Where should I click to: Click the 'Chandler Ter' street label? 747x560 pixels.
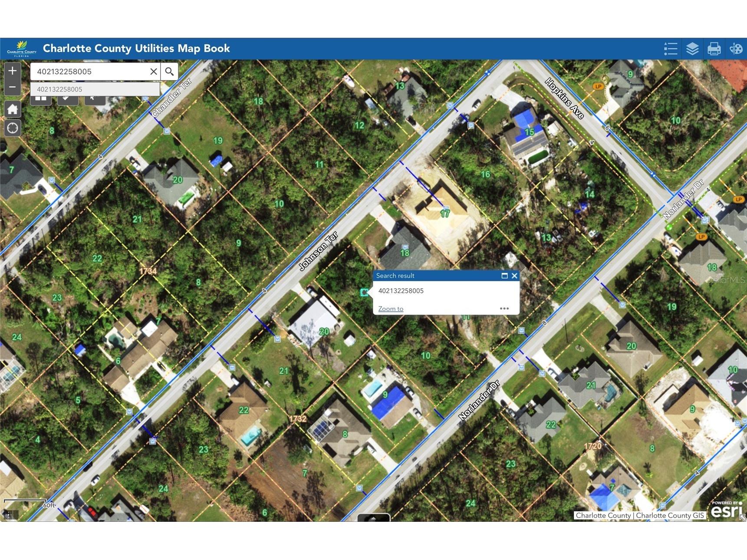171,98
